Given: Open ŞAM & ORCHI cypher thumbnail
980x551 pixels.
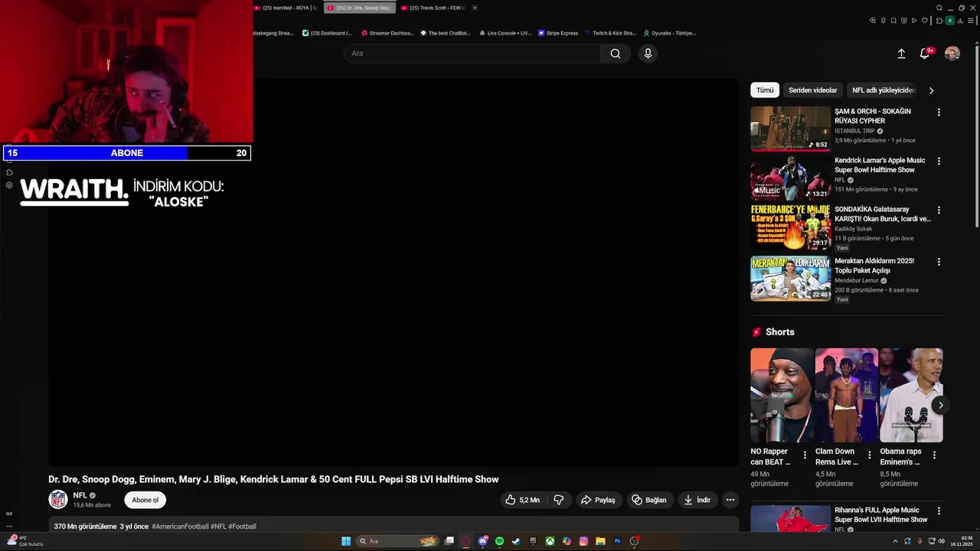Looking at the screenshot, I should (x=790, y=129).
